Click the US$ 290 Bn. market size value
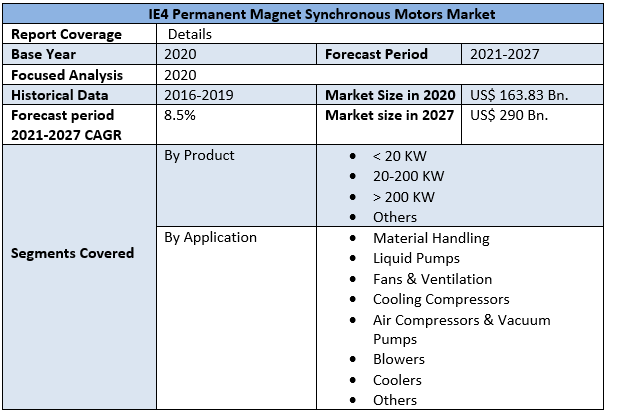This screenshot has width=628, height=414. 509,114
